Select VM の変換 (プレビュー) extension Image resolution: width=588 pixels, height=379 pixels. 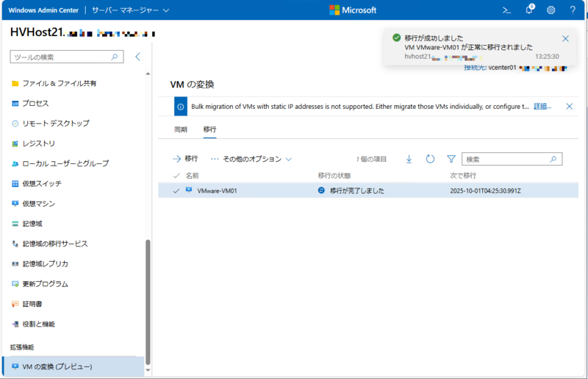[73, 366]
